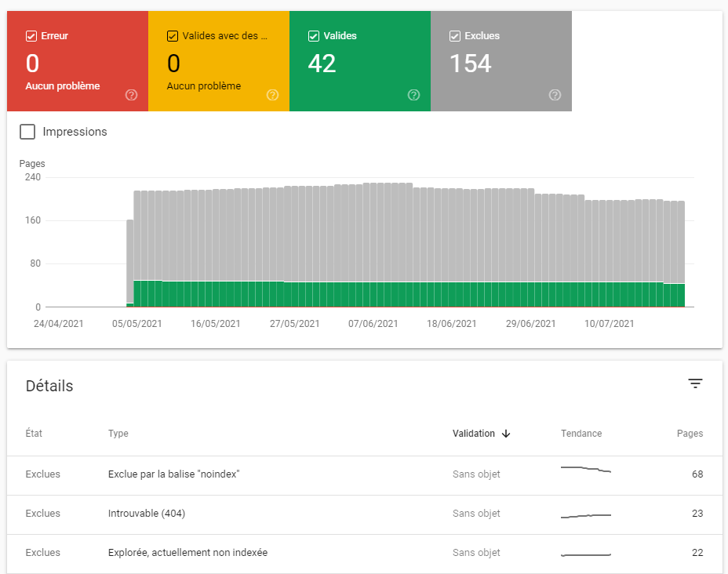
Task: Select the État column header
Action: [x=34, y=434]
